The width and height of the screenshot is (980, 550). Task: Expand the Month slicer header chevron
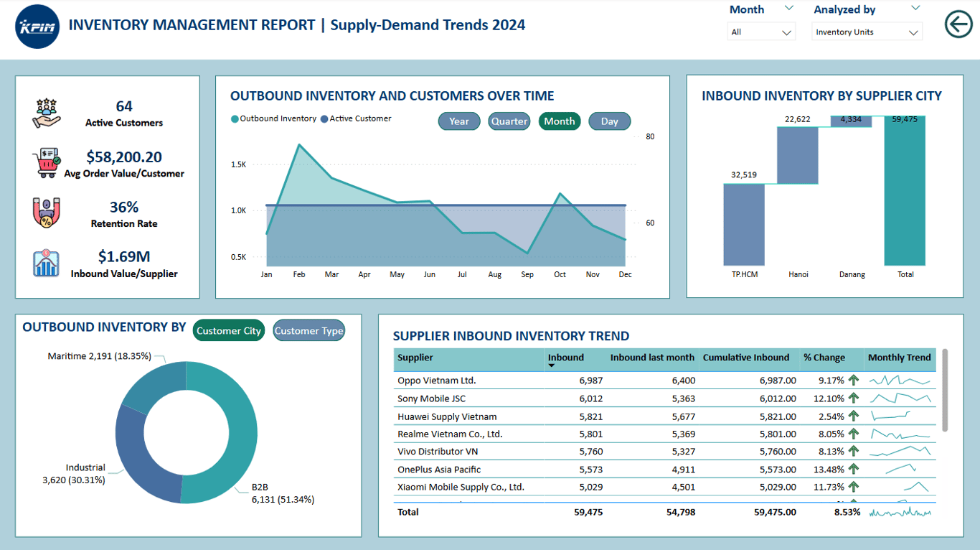click(x=789, y=9)
